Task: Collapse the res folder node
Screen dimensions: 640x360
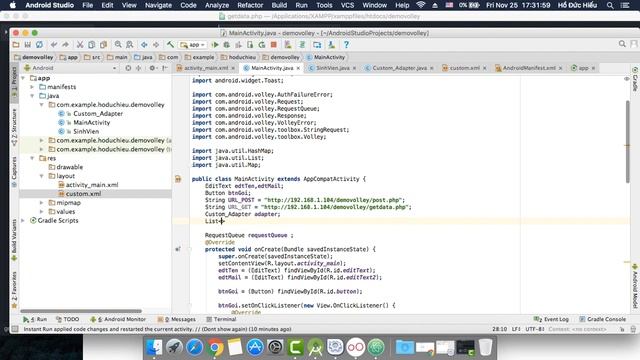Action: [x=32, y=158]
